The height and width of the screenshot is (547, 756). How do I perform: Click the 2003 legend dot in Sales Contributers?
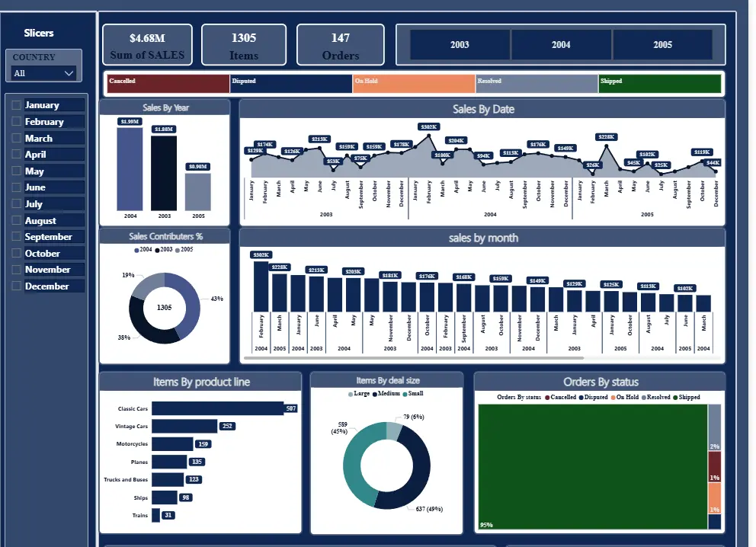point(157,250)
